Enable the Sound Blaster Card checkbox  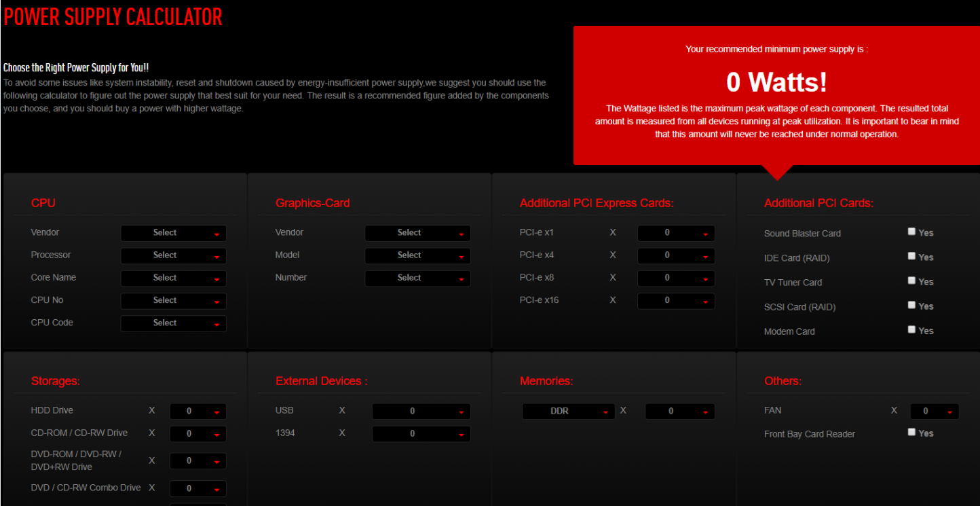coord(911,232)
